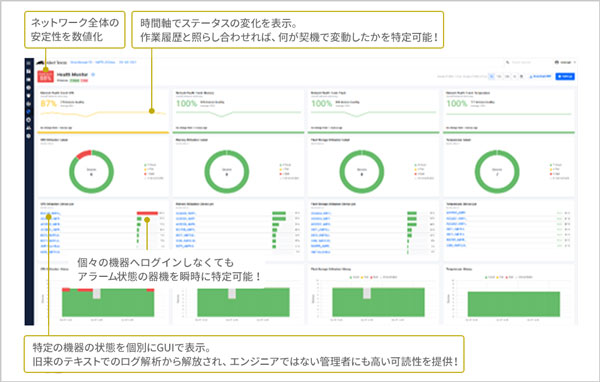
Task: Toggle the red legend entry above Temperature history chart
Action: 510,277
